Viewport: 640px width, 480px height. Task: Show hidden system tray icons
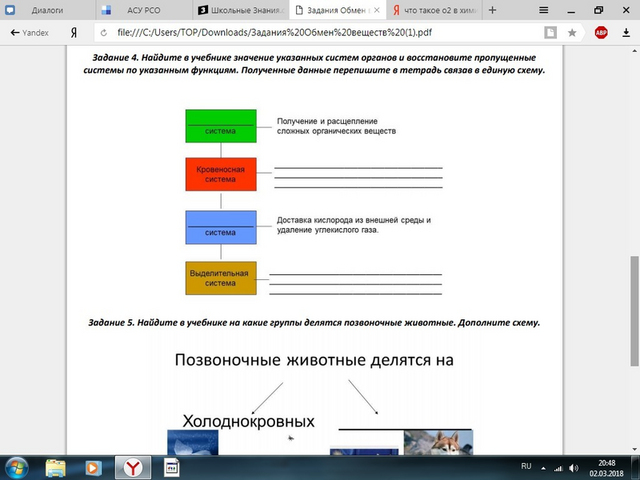[543, 468]
